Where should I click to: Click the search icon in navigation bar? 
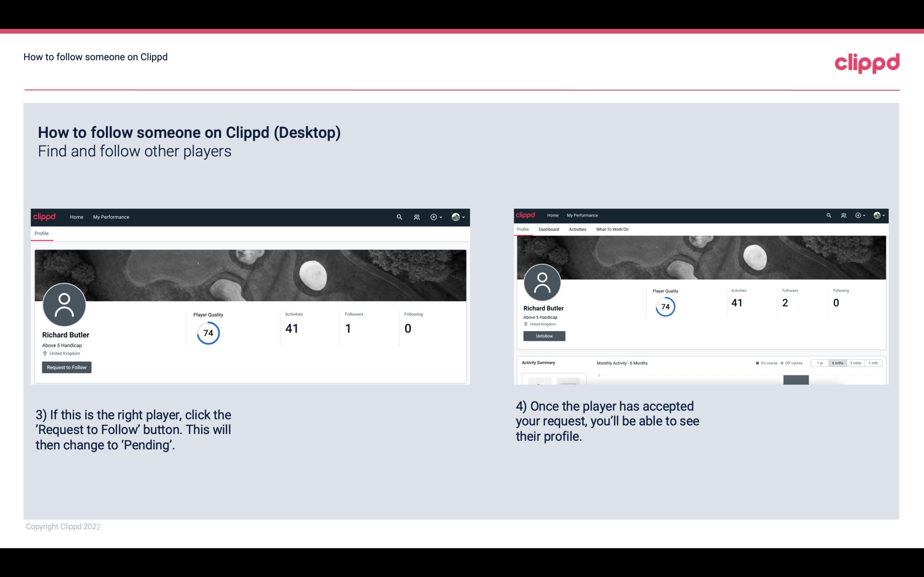point(398,217)
